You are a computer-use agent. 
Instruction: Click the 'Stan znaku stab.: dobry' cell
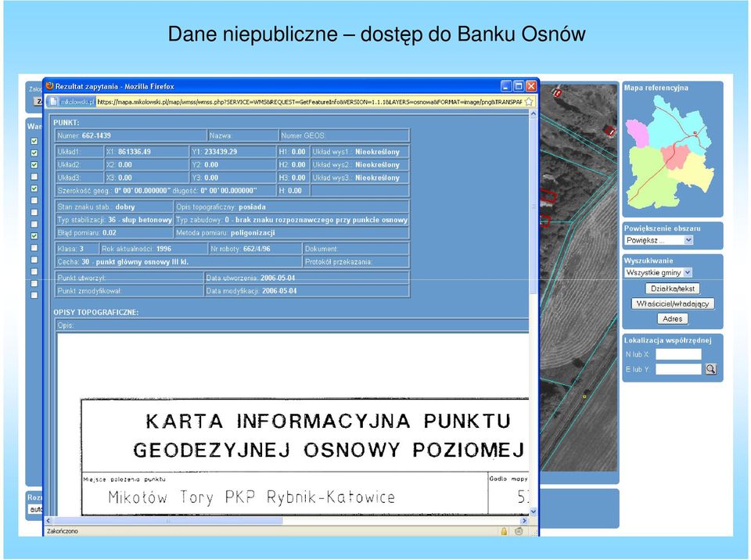pyautogui.click(x=114, y=207)
